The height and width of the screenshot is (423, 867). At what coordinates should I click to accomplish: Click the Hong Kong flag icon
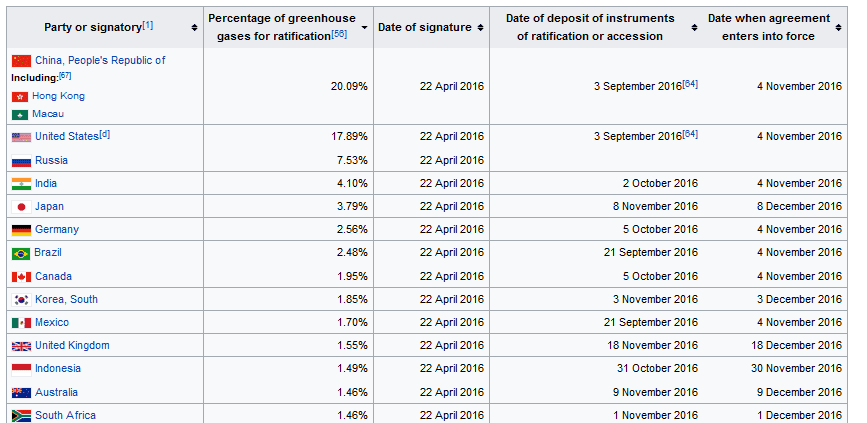tap(20, 97)
